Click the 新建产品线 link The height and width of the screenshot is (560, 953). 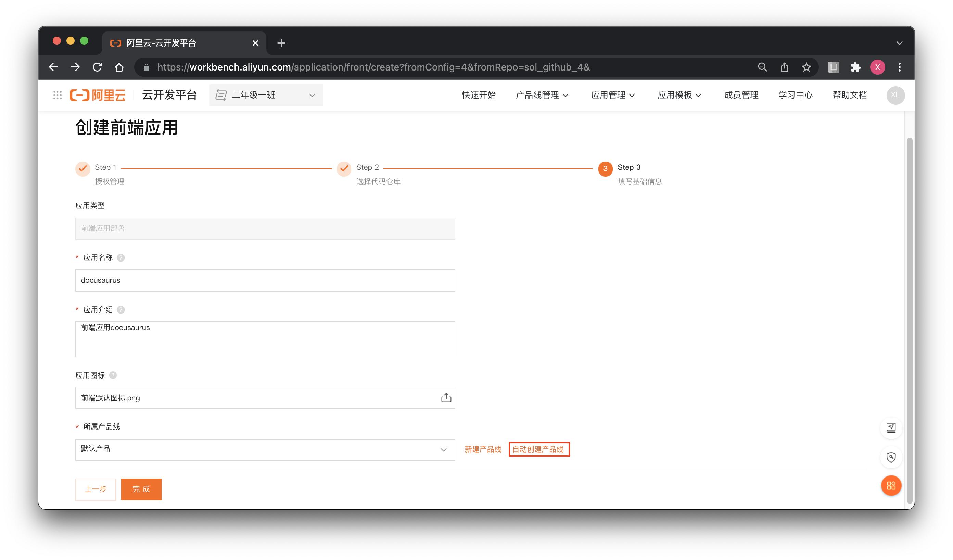483,449
